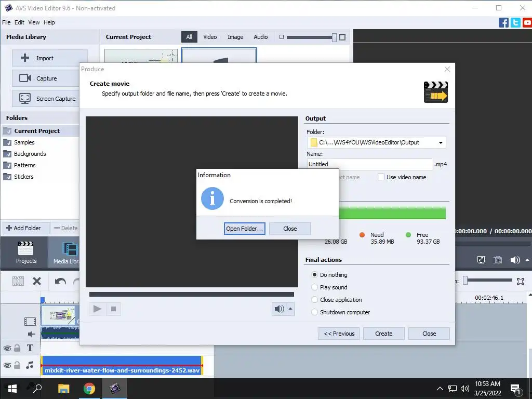
Task: Select the All media filter tab
Action: 189,37
